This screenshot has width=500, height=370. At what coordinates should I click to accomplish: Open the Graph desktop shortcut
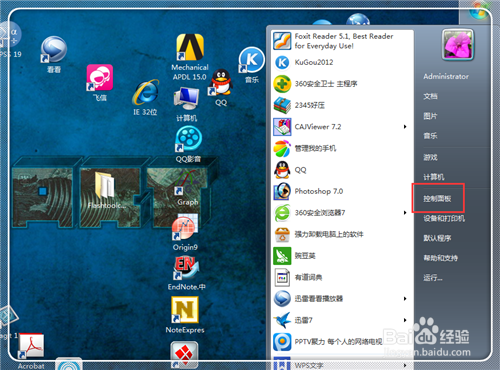[x=188, y=188]
